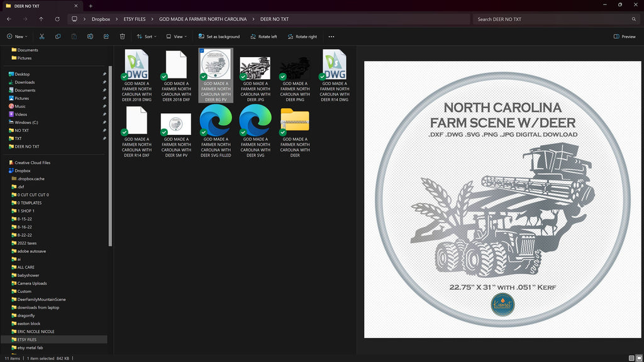Click the Rename icon in toolbar
The height and width of the screenshot is (362, 644).
(x=90, y=36)
